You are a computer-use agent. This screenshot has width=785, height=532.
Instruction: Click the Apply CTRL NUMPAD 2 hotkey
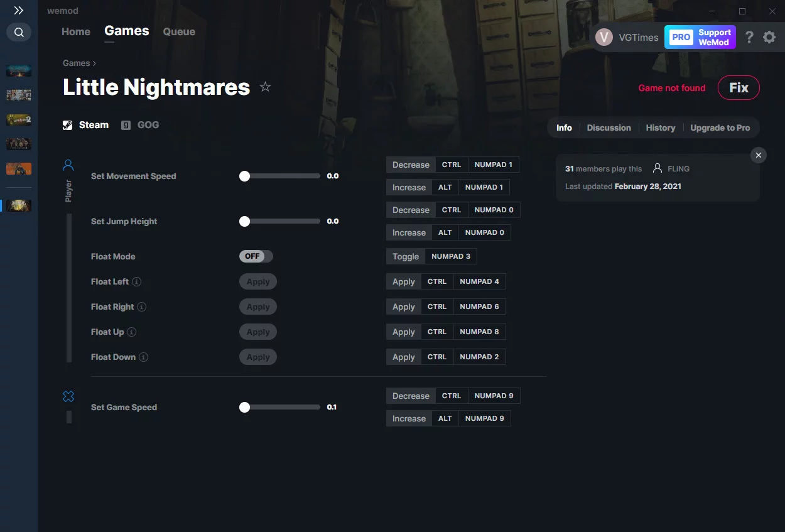(x=446, y=357)
